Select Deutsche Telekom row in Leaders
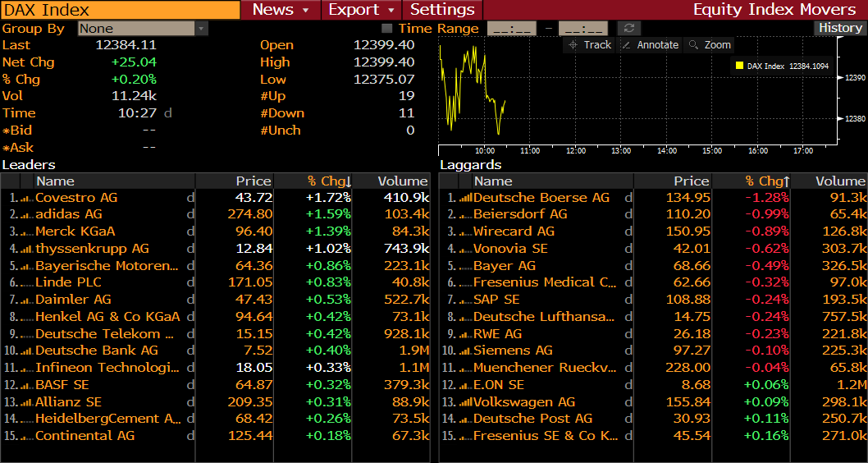868x463 pixels. tap(215, 334)
